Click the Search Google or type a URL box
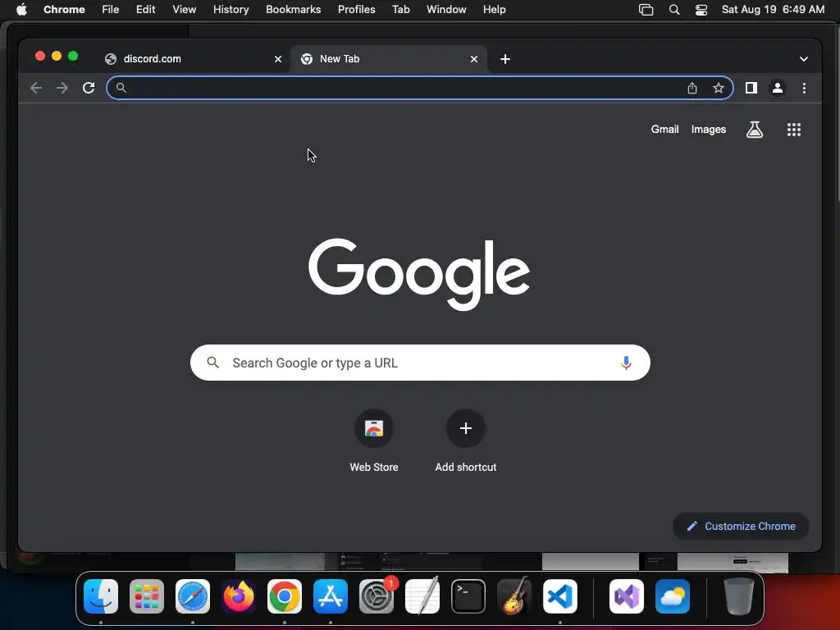This screenshot has width=840, height=630. click(420, 363)
